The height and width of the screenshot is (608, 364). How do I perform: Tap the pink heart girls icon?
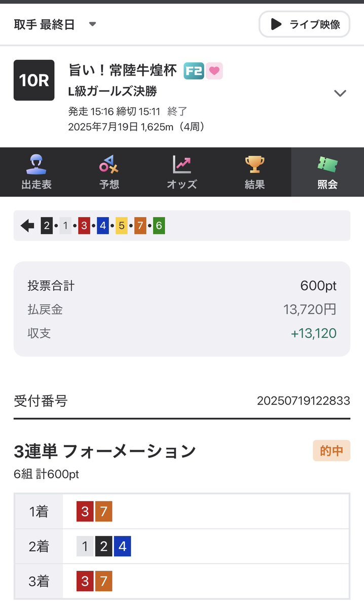214,70
